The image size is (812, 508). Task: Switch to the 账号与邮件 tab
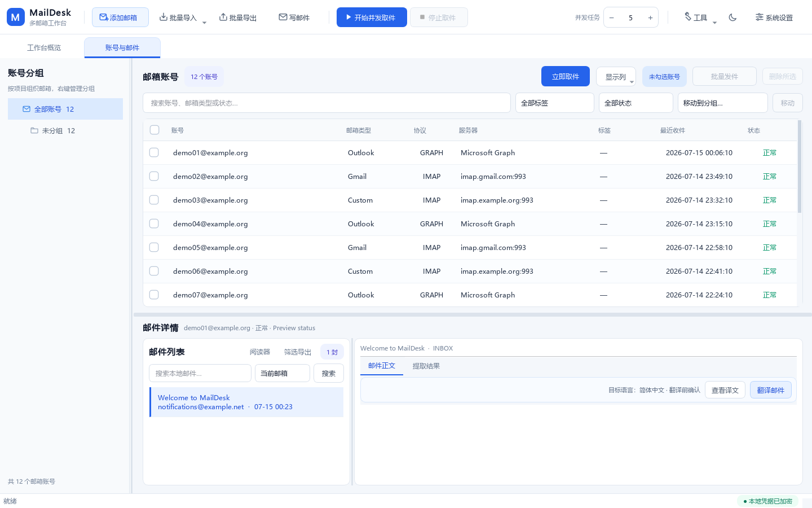click(122, 47)
